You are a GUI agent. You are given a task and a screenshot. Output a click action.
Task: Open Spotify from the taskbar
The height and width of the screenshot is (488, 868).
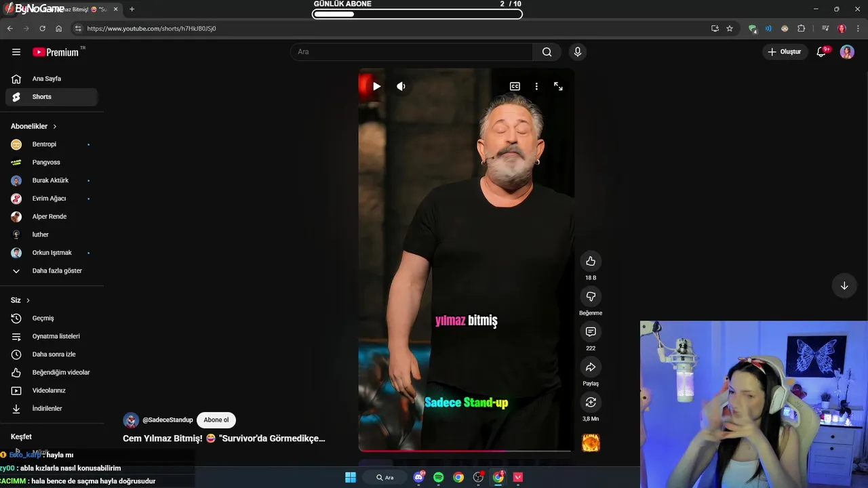[x=439, y=477]
